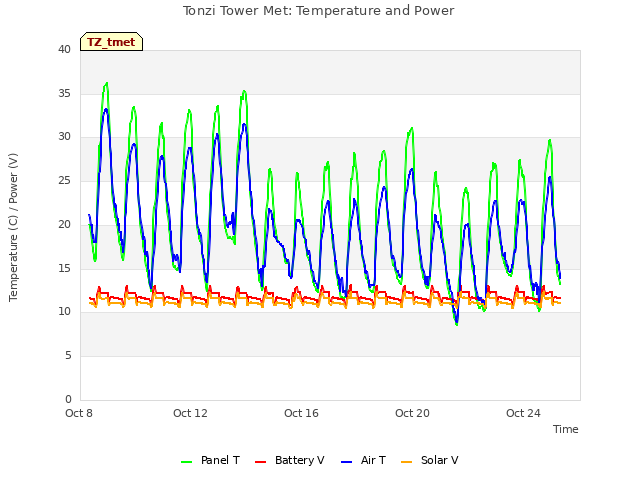Screen dimensions: 640x480
Task: Click the 'Oct 24' x-axis label
Action: [523, 413]
